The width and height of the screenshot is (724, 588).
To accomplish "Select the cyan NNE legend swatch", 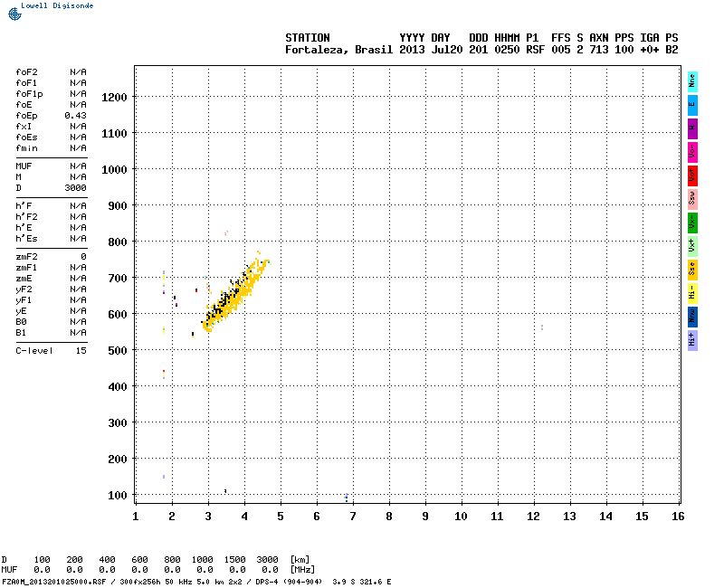I will click(692, 81).
